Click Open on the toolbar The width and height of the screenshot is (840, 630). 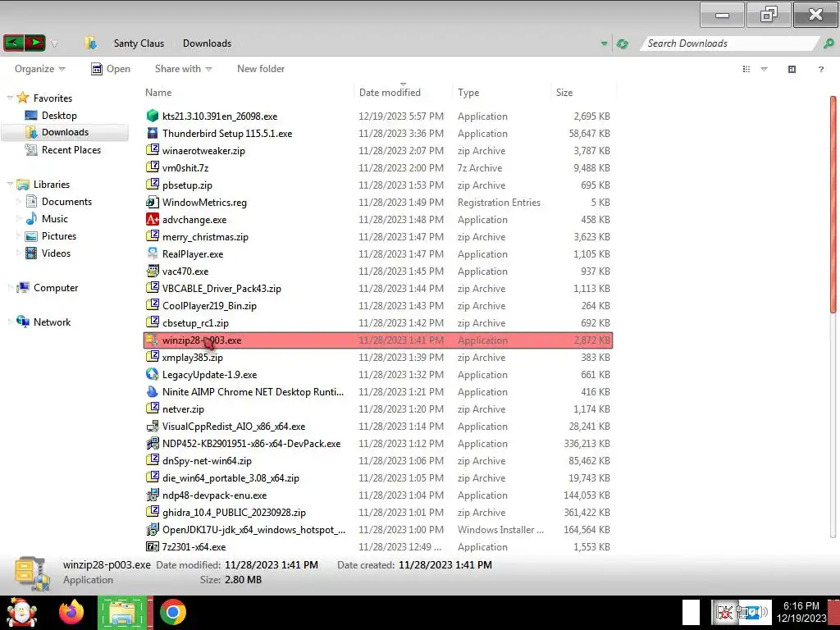pos(111,69)
